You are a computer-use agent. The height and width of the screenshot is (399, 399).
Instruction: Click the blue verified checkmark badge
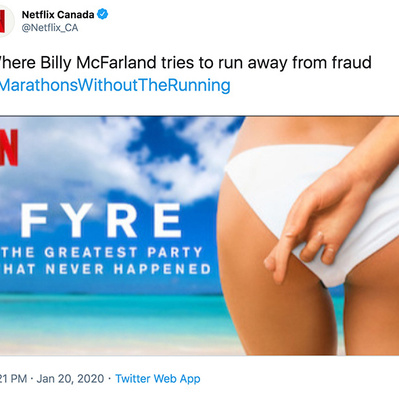103,14
